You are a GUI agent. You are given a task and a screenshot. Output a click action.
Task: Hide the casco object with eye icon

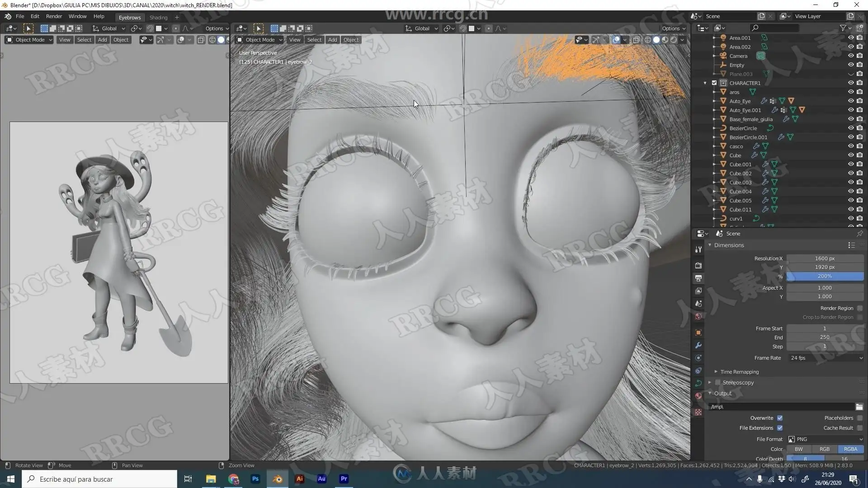[x=850, y=146]
